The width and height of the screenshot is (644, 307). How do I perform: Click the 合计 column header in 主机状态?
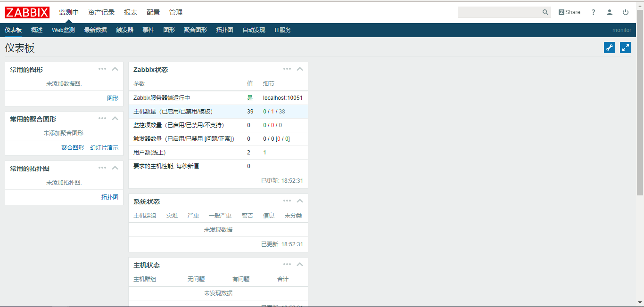click(283, 279)
